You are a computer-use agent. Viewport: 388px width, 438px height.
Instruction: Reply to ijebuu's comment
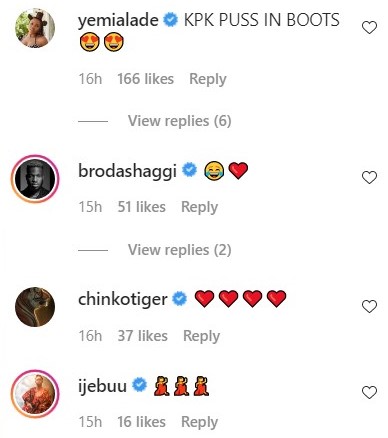tap(199, 422)
